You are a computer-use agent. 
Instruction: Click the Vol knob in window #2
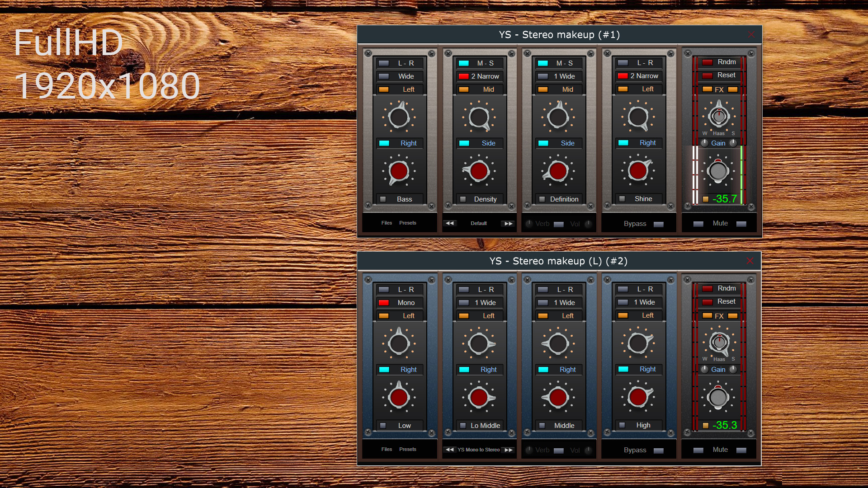pyautogui.click(x=588, y=450)
